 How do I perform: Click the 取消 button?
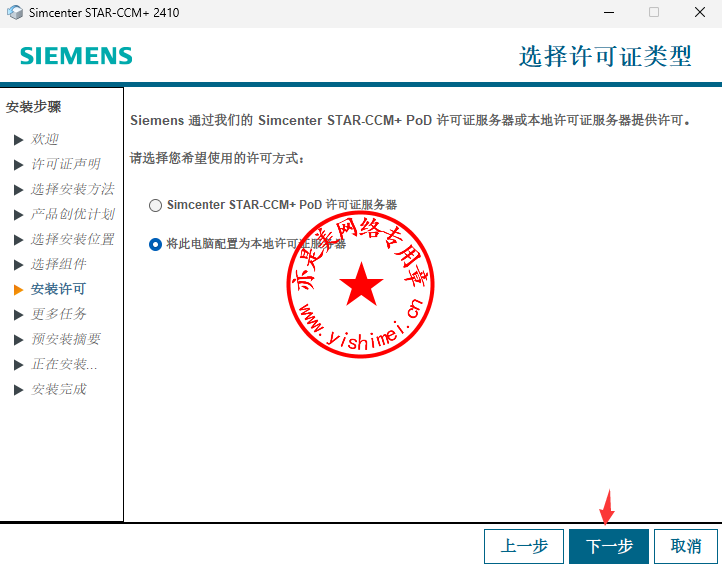point(686,546)
